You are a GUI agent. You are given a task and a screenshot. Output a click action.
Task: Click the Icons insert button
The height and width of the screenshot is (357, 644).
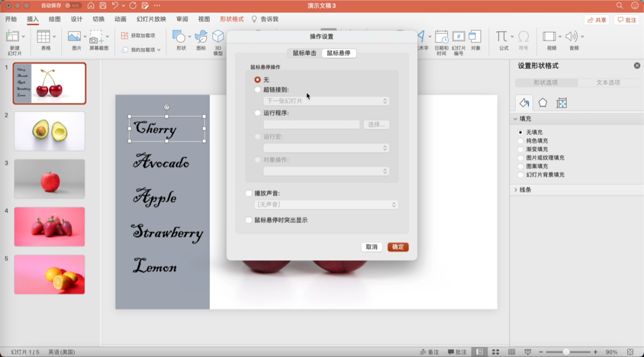pyautogui.click(x=201, y=36)
